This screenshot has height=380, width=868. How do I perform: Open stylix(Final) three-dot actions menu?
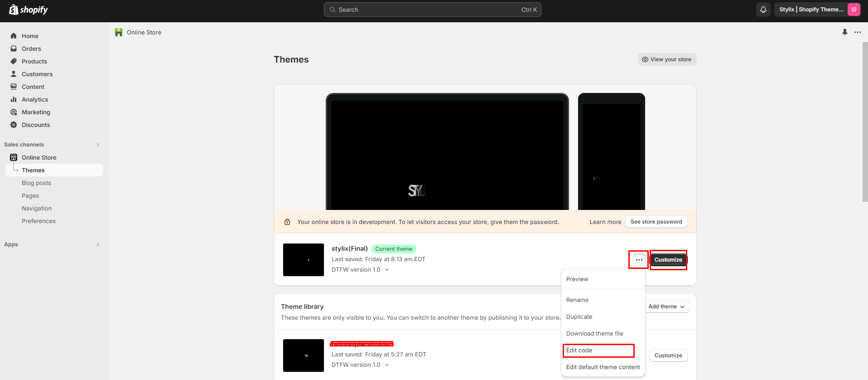point(639,260)
